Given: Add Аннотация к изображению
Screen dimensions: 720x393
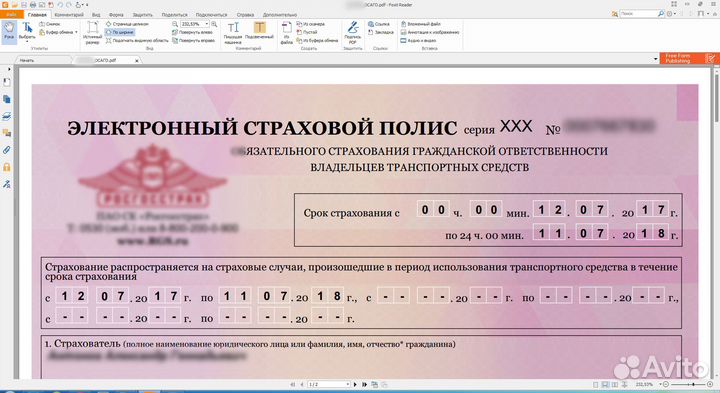Looking at the screenshot, I should (430, 32).
